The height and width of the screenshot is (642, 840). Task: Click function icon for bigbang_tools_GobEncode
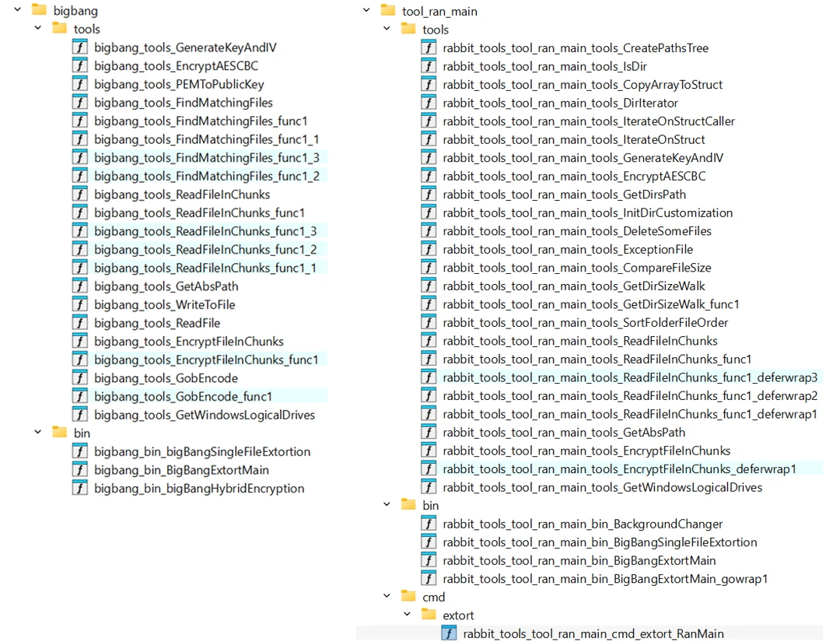[x=80, y=377]
